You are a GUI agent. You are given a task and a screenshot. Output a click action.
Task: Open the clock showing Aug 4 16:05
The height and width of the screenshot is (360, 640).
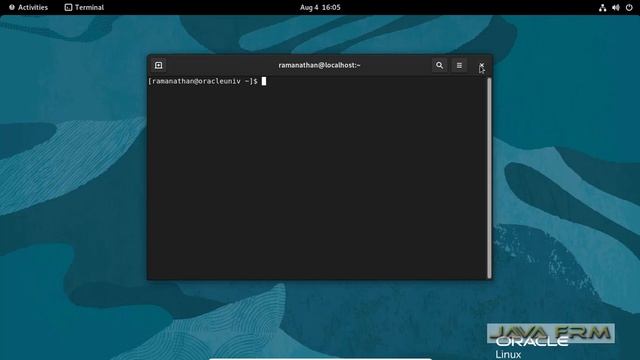[320, 7]
